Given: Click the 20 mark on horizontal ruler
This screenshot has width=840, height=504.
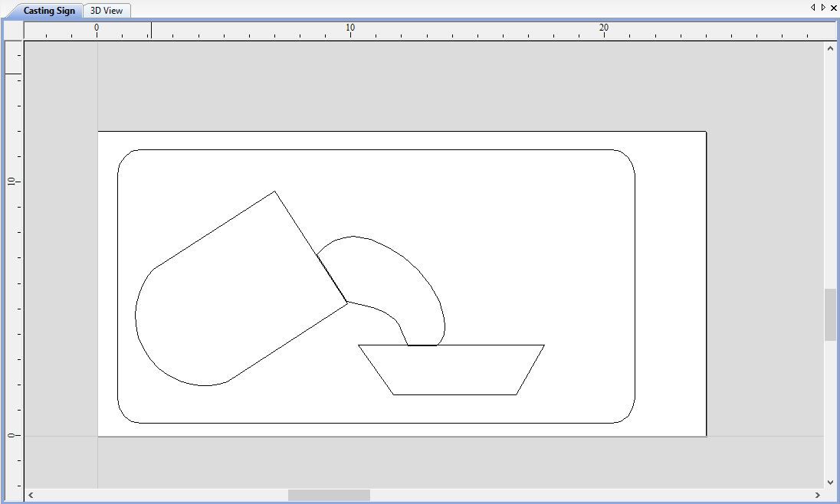Looking at the screenshot, I should coord(604,28).
